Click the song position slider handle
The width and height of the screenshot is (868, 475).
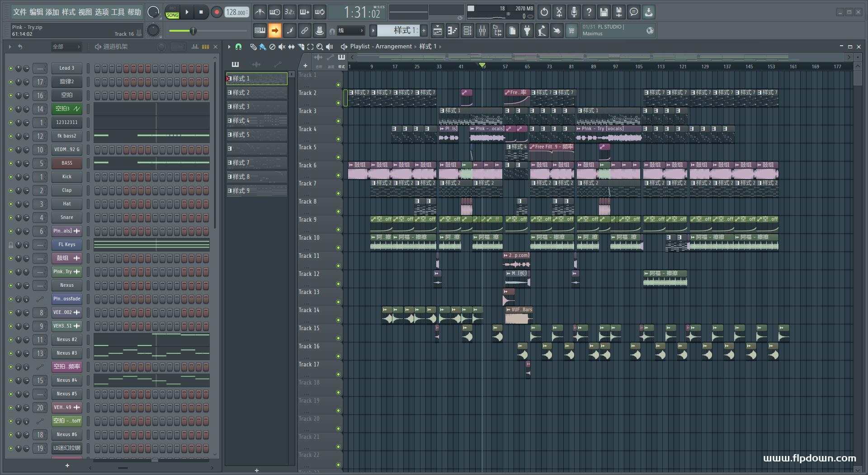click(x=193, y=31)
